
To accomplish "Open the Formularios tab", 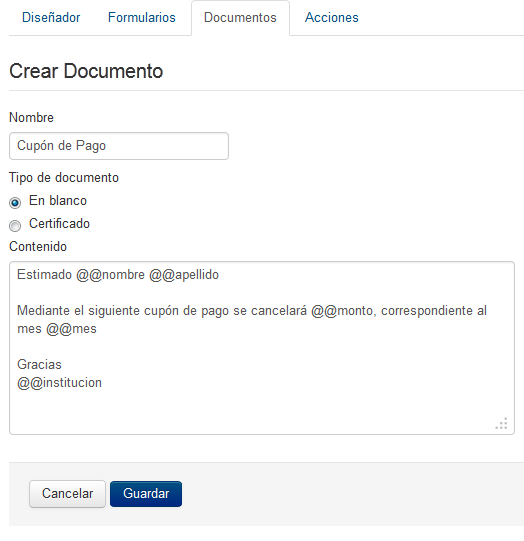I will tap(142, 18).
